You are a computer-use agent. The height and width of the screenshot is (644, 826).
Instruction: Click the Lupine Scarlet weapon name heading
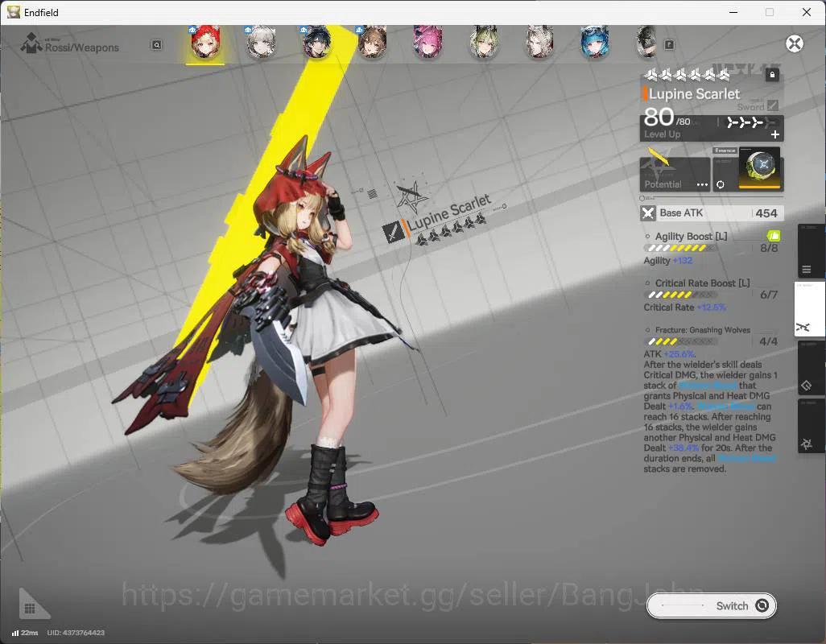coord(694,94)
